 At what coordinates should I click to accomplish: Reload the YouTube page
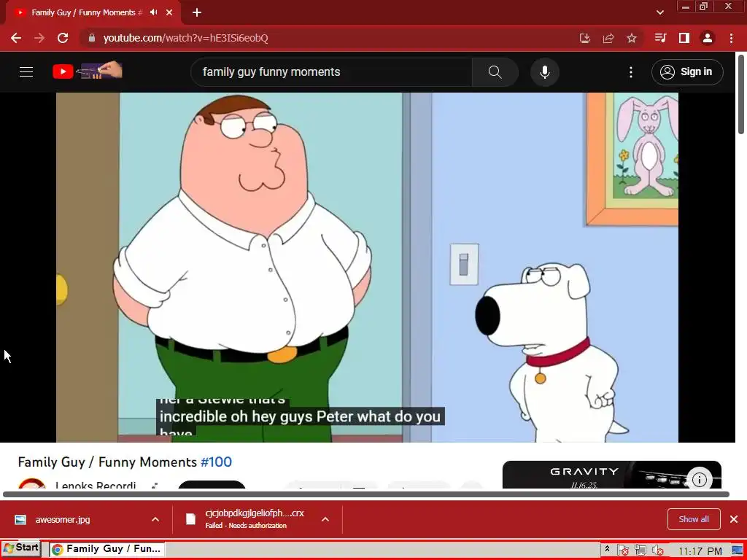pyautogui.click(x=63, y=38)
